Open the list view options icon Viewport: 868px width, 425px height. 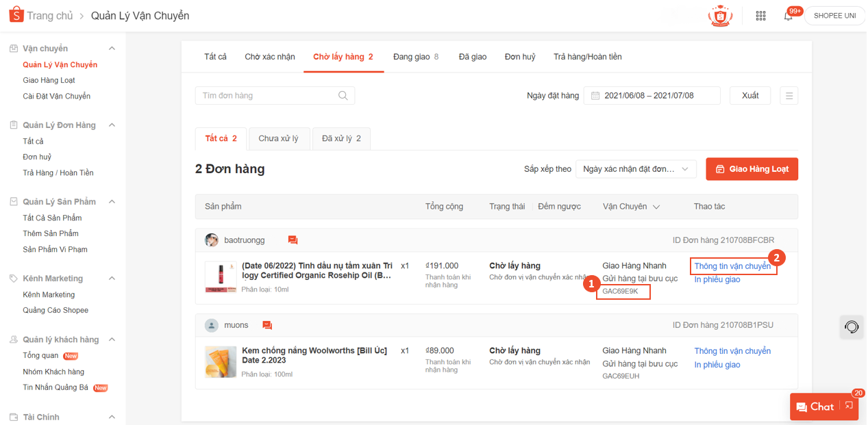click(789, 96)
